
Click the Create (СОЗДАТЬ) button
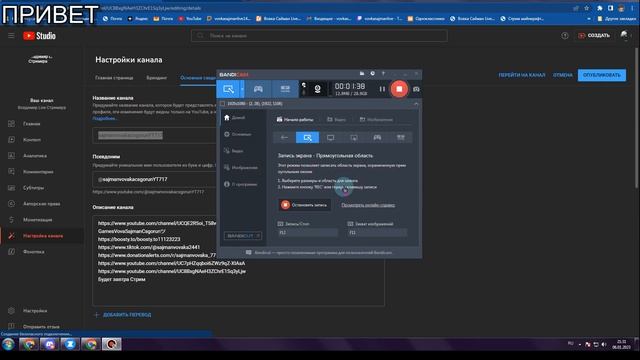tap(594, 36)
